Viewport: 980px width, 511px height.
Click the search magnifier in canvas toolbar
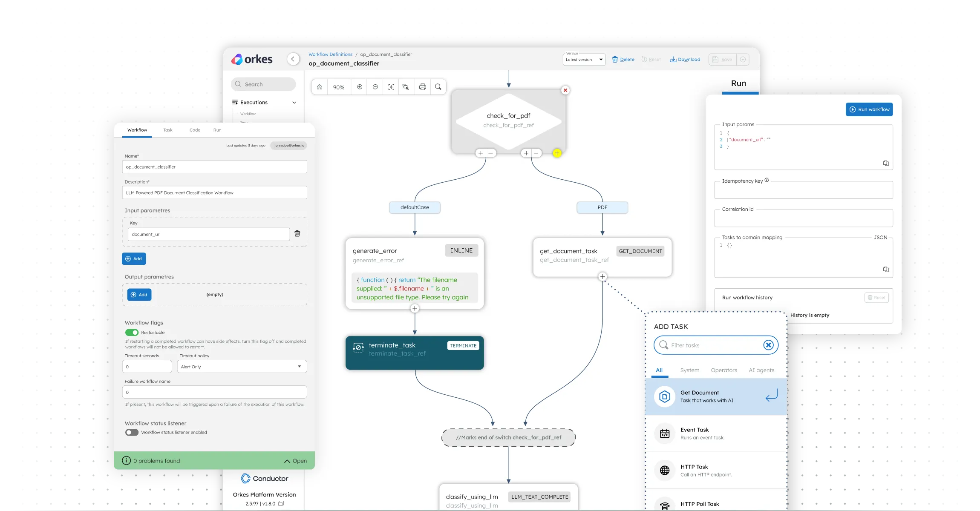click(x=438, y=87)
